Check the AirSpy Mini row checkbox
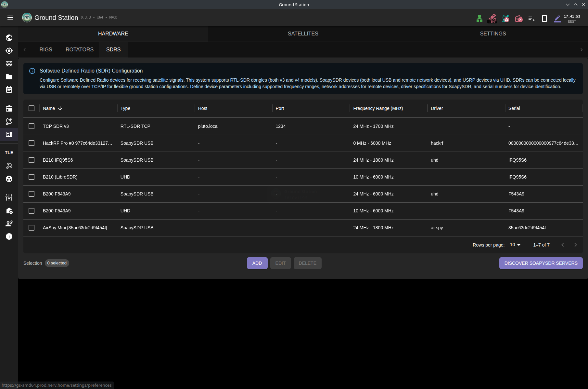This screenshot has width=588, height=389. pyautogui.click(x=32, y=228)
